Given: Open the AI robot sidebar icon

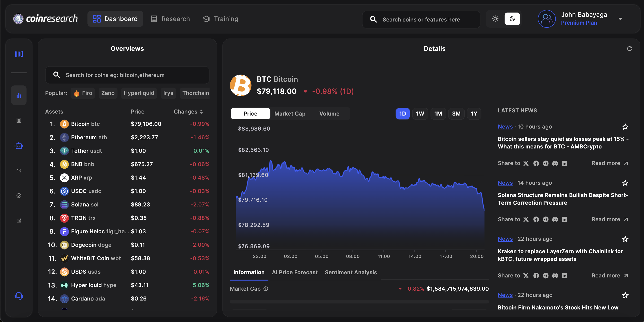Looking at the screenshot, I should [x=19, y=146].
